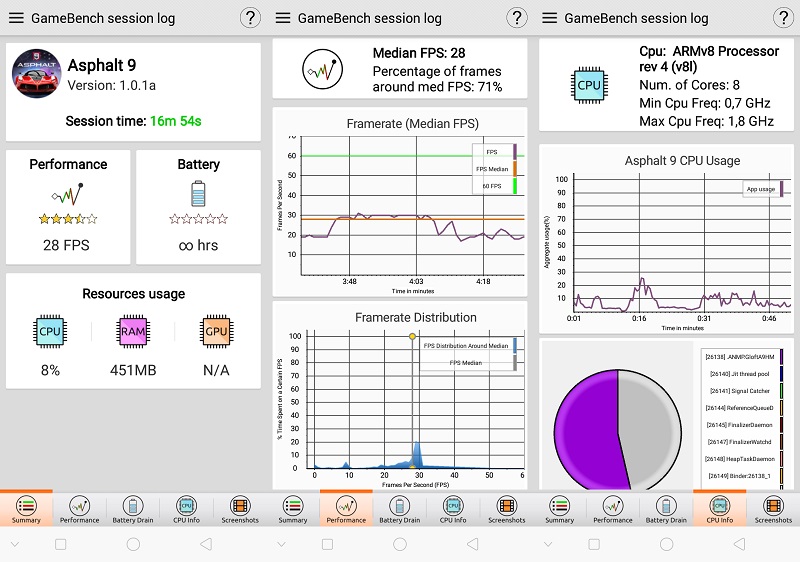800x562 pixels.
Task: Tap the Asphalt 9 app icon
Action: 36,73
